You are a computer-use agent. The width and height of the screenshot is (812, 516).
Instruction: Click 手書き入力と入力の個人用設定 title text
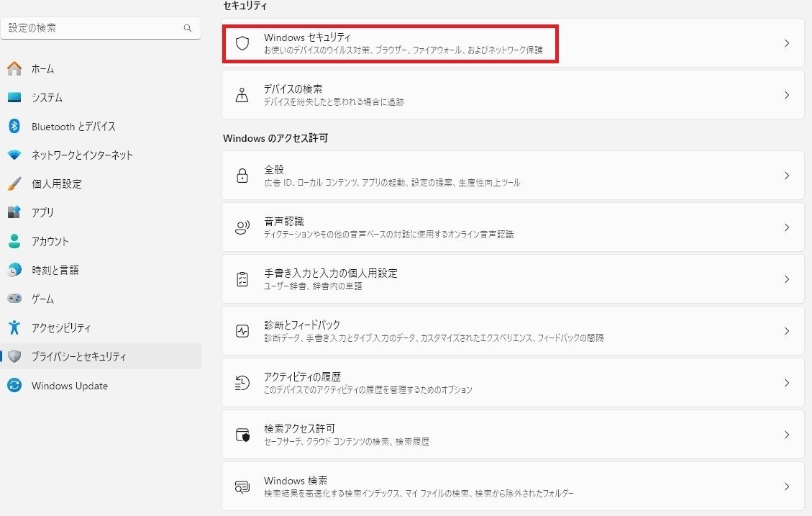click(331, 273)
